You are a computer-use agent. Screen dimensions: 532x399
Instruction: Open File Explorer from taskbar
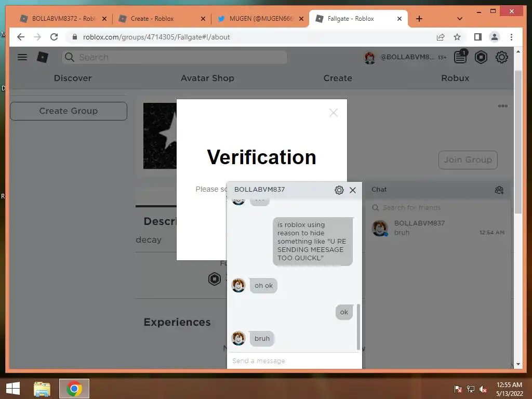coord(42,389)
